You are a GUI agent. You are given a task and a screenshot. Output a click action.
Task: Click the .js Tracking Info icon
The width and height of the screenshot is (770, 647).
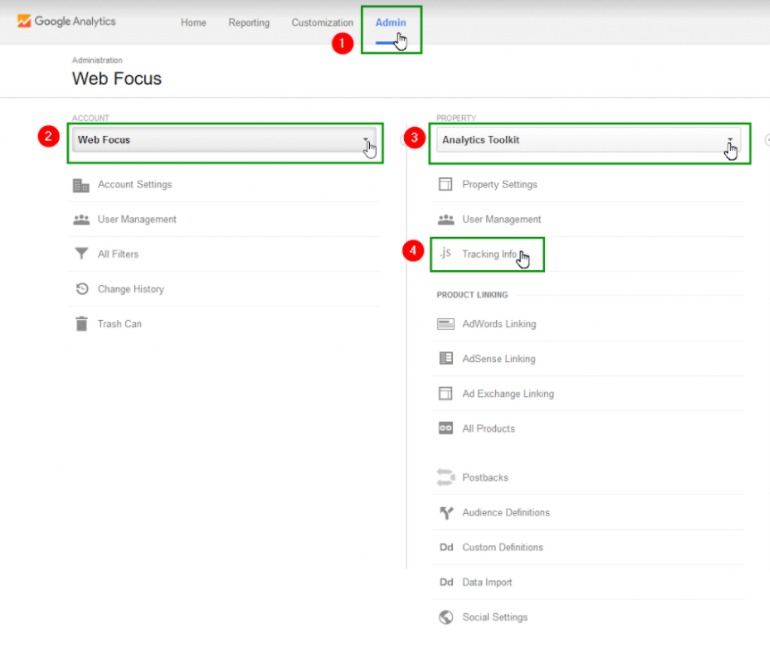click(445, 254)
